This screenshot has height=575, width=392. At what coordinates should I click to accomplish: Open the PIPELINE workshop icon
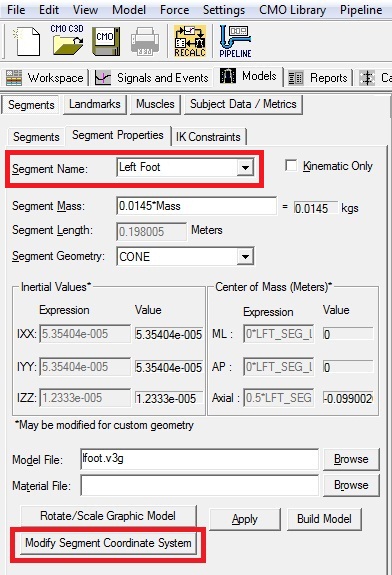pos(235,41)
